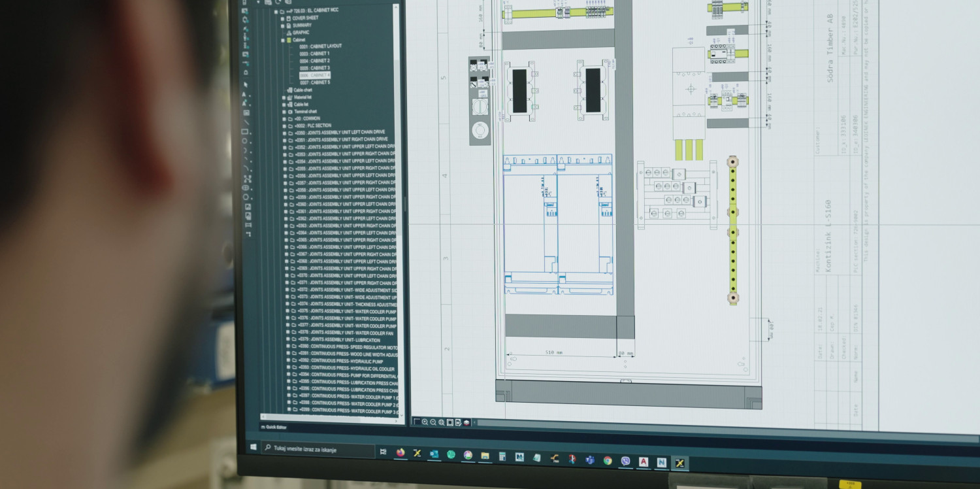
Task: Select +0378 JOINTS ASSEMBLY UNIT- WATER COOLER FAN
Action: point(346,333)
